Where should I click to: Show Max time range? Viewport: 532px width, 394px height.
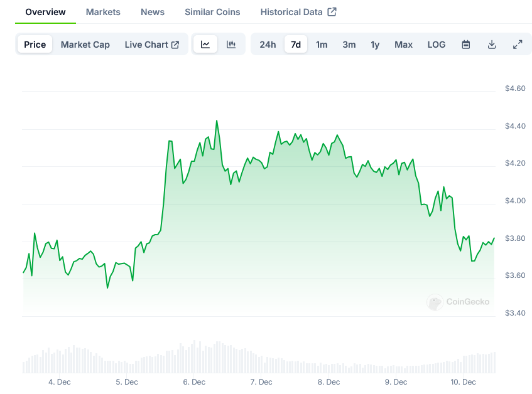click(404, 45)
